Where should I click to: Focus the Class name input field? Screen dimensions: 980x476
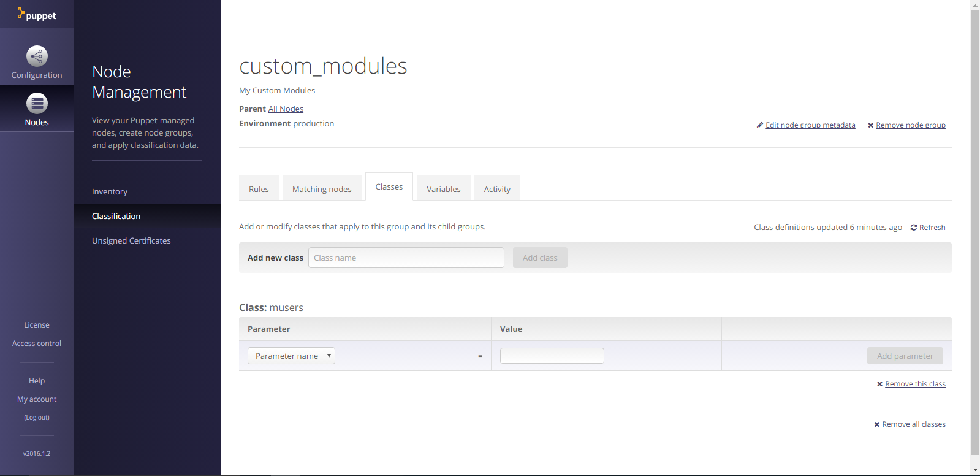point(406,258)
